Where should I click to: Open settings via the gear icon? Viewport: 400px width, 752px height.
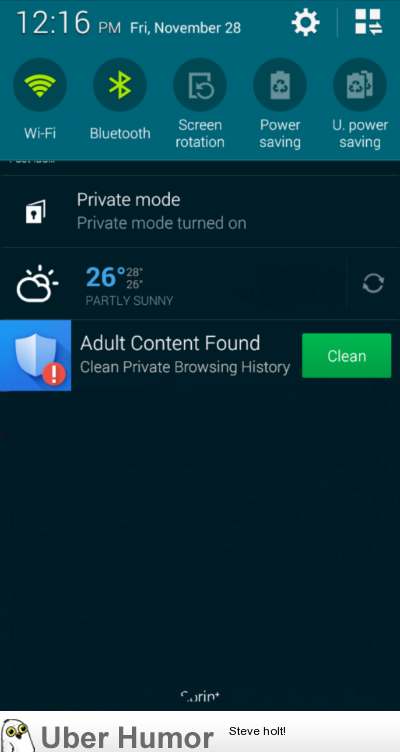(306, 23)
